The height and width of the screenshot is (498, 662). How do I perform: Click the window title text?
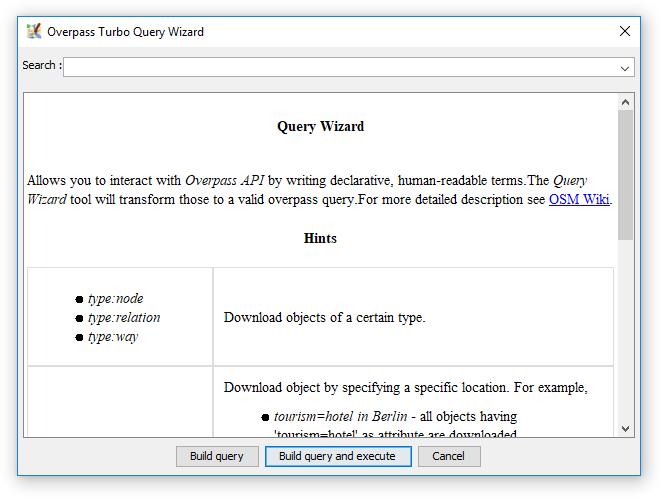(x=125, y=32)
